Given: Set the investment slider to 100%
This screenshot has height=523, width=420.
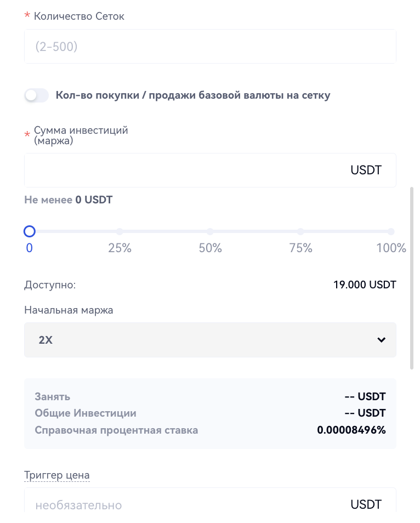Looking at the screenshot, I should [x=391, y=232].
